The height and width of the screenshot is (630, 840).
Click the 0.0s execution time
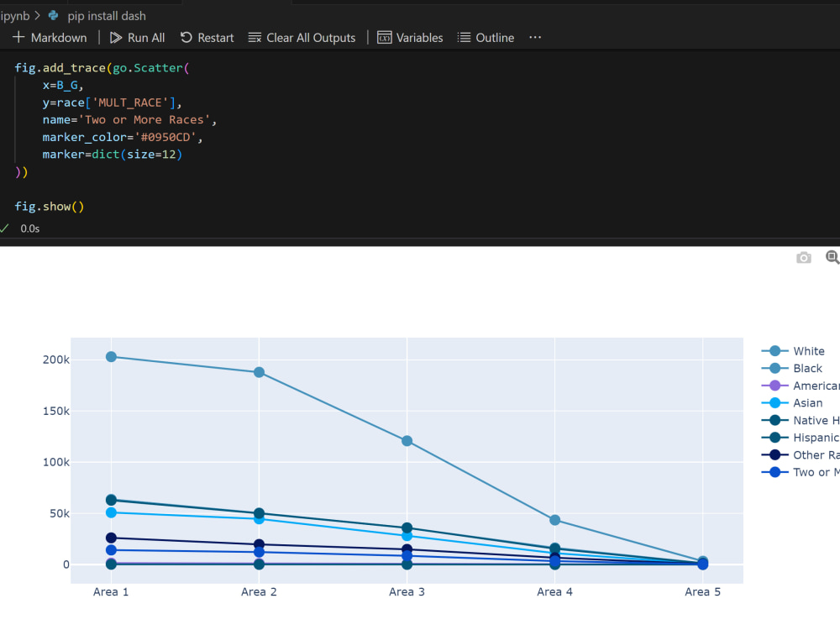[30, 228]
